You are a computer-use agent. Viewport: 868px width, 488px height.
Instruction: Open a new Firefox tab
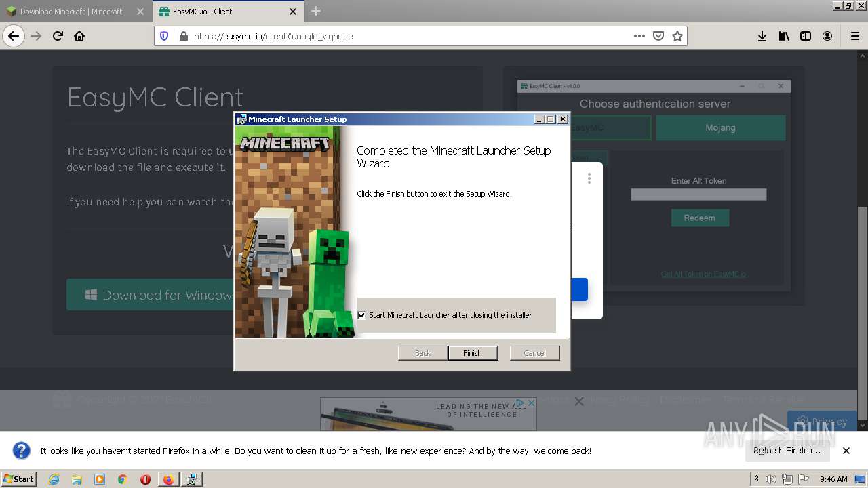click(315, 11)
